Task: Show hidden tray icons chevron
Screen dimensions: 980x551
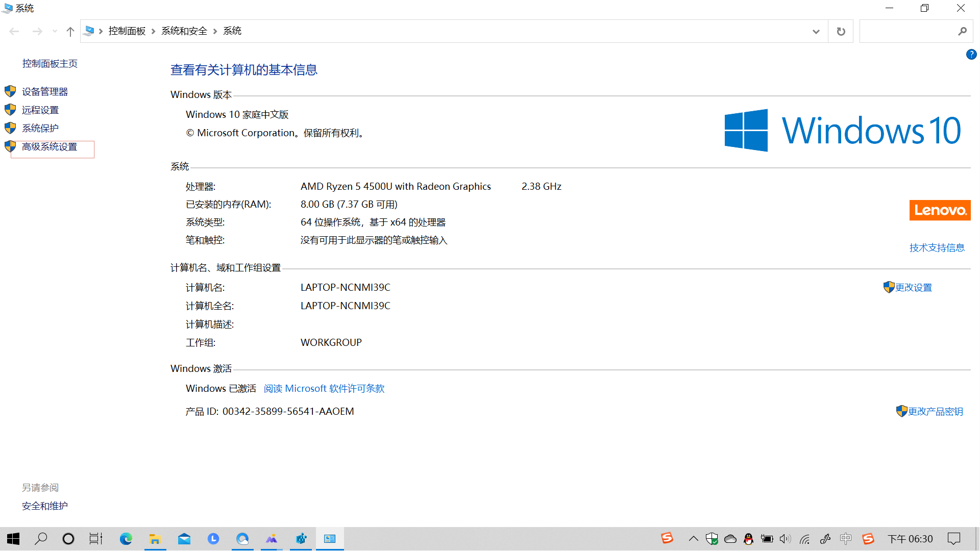Action: click(693, 539)
